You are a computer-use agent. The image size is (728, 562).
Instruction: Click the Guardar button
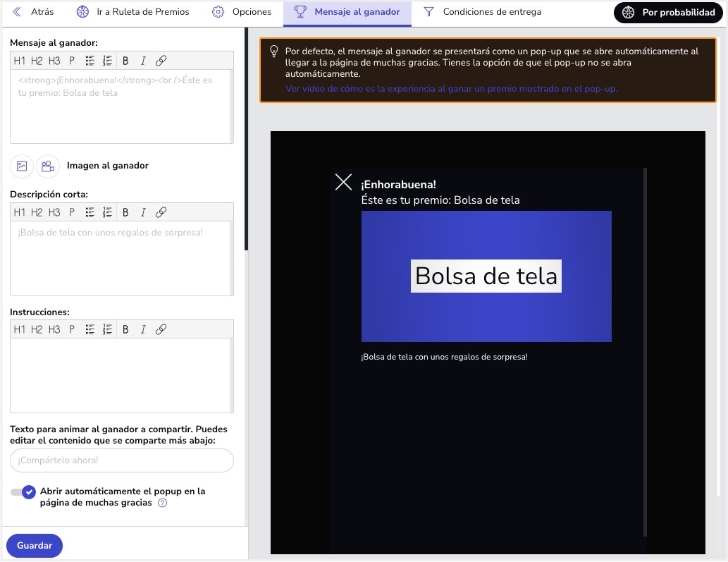click(35, 546)
